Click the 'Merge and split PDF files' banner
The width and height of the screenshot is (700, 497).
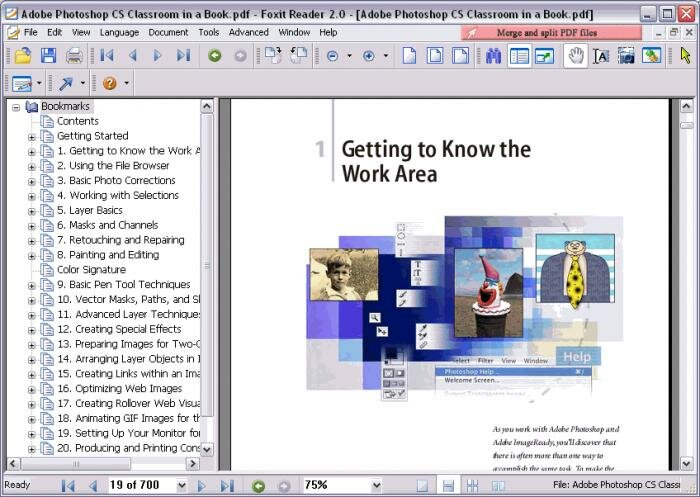click(551, 32)
